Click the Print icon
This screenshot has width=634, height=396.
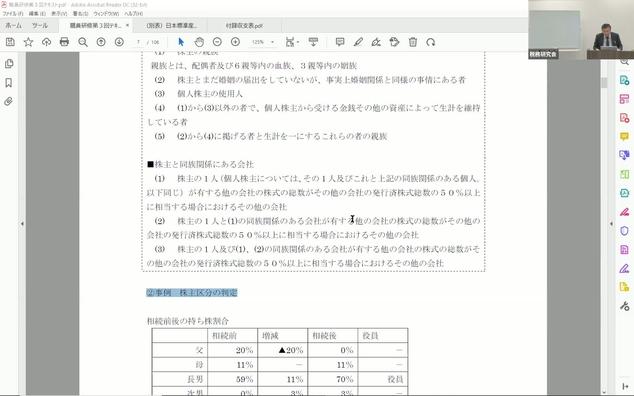tap(64, 42)
